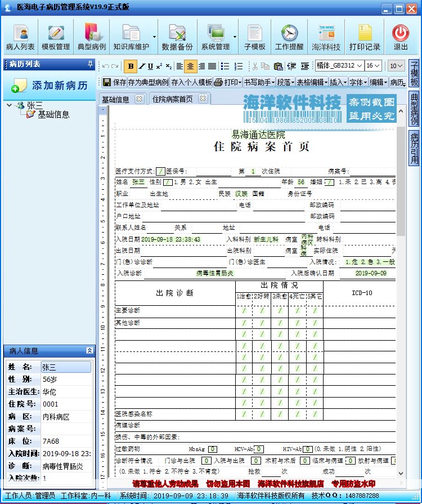This screenshot has height=504, width=422.
Task: Open the 病人列表 patient list
Action: tap(20, 37)
